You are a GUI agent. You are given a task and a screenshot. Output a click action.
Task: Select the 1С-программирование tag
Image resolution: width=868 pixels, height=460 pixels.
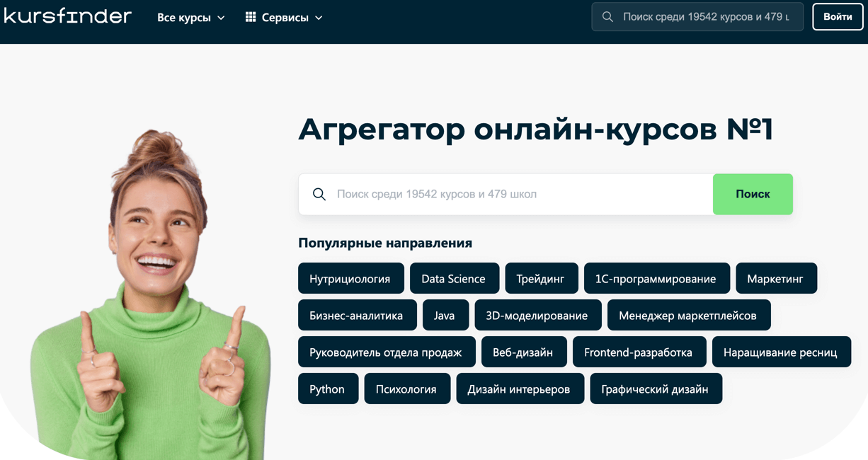tap(656, 279)
